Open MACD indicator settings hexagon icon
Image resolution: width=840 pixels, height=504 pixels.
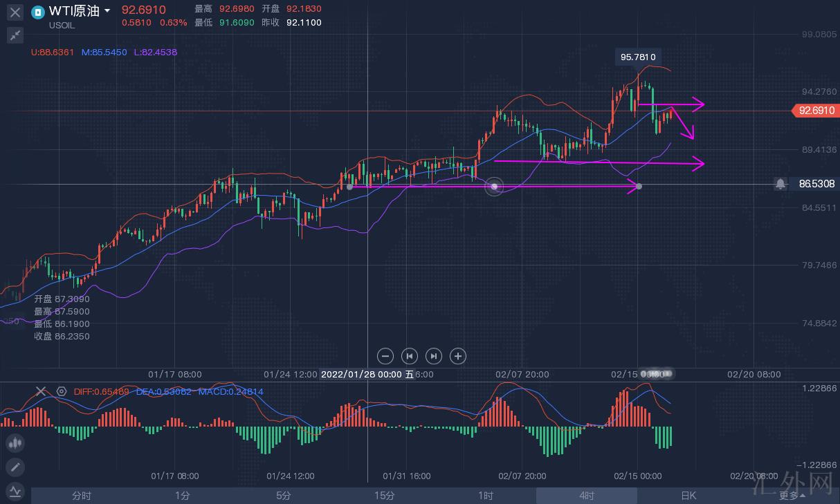click(x=61, y=391)
